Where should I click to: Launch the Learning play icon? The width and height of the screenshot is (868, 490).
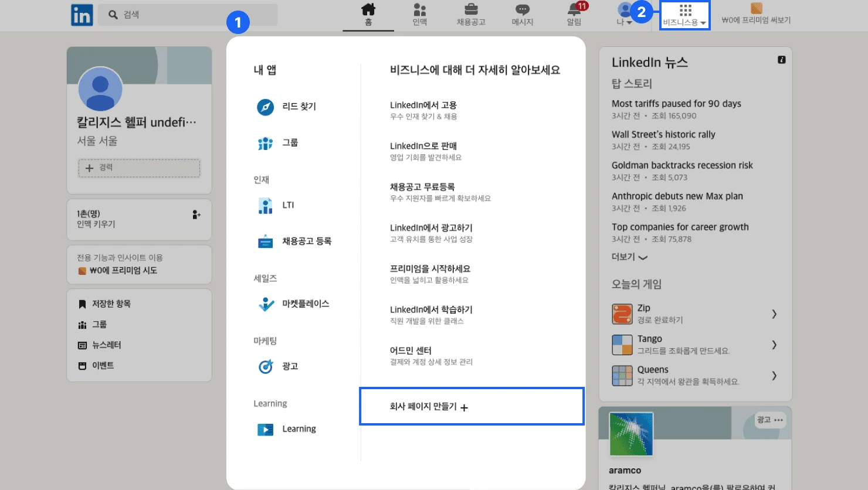point(265,430)
